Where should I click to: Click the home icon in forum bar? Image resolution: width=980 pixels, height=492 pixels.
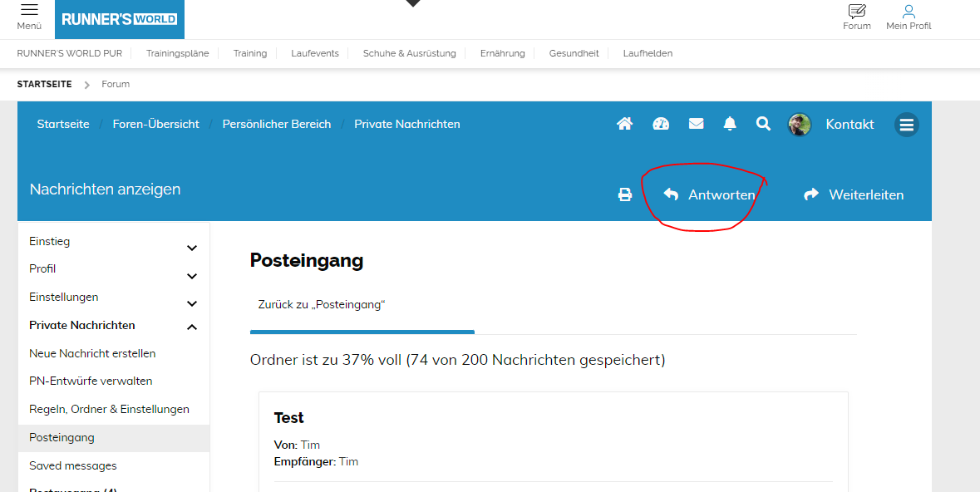[624, 124]
